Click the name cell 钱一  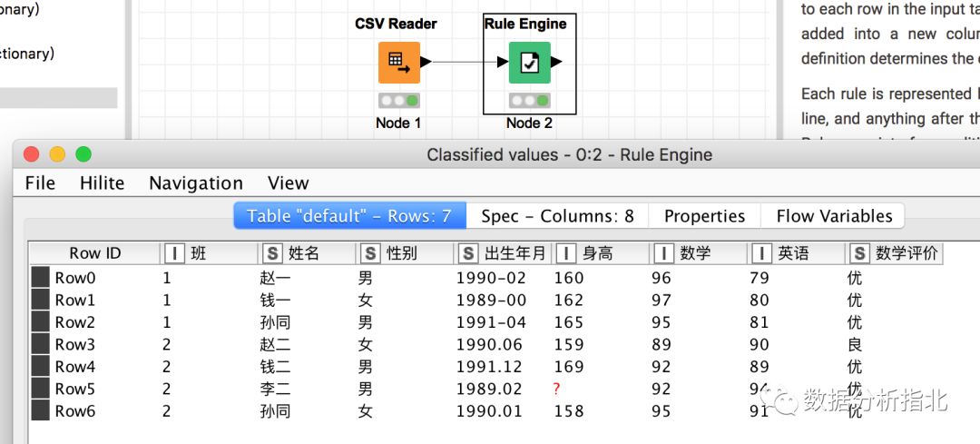pyautogui.click(x=275, y=301)
